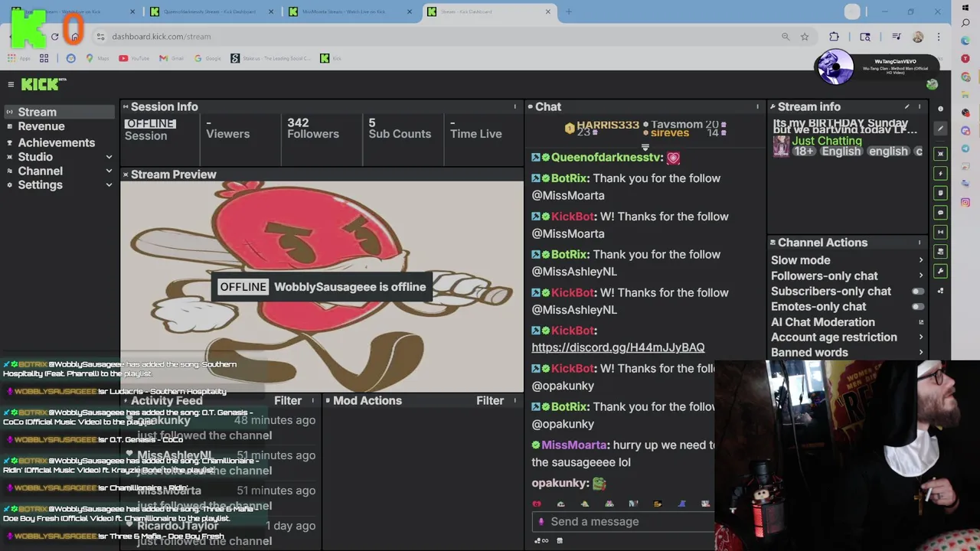Viewport: 980px width, 551px height.
Task: Click the pencil edit icon in right rail
Action: coord(941,129)
